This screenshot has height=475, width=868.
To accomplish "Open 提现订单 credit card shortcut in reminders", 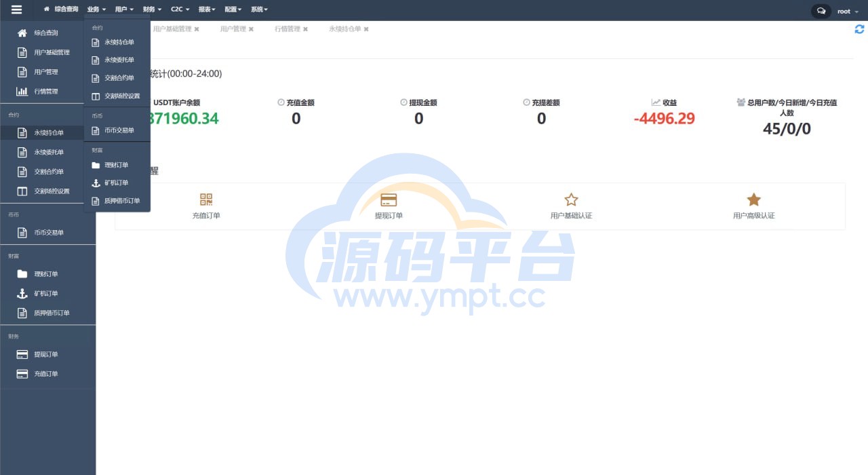I will (x=389, y=206).
